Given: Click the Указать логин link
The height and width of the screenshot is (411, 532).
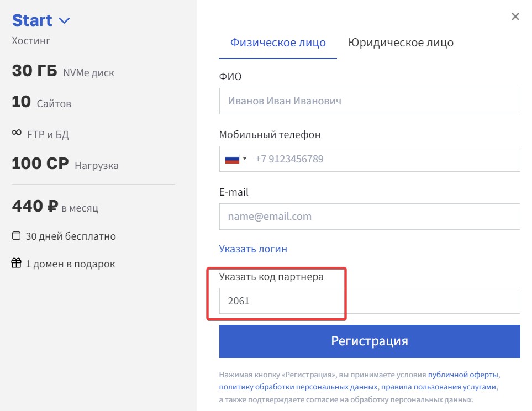Looking at the screenshot, I should tap(252, 249).
